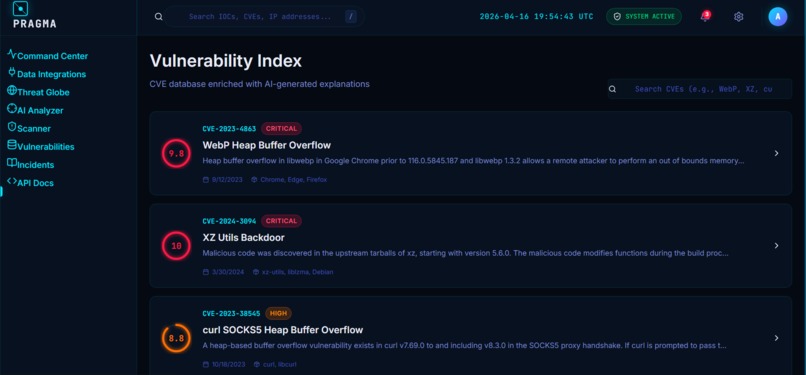
Task: Click curl SOCKS5 description text
Action: tap(464, 346)
